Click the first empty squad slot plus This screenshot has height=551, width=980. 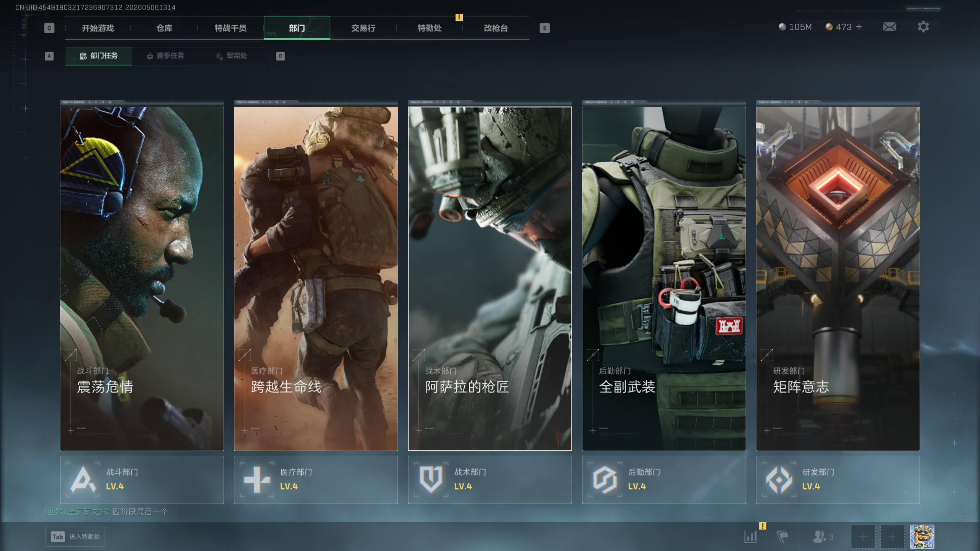[863, 536]
